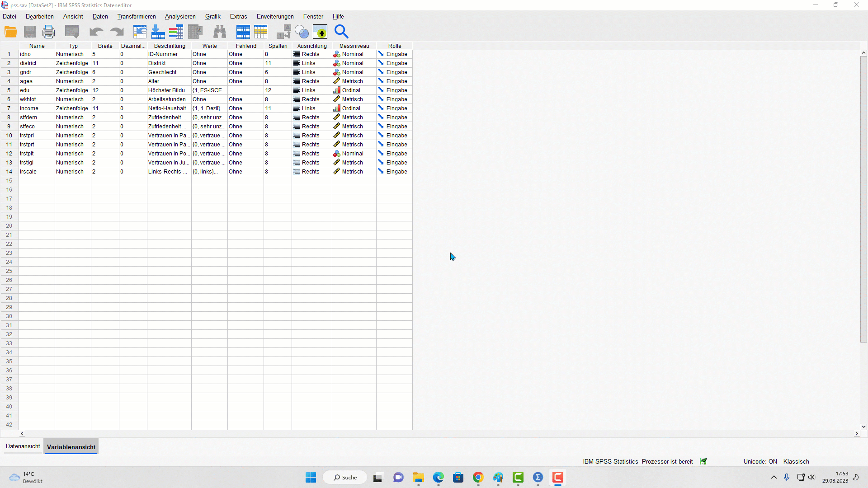Image resolution: width=868 pixels, height=488 pixels.
Task: Open the Transformieren menu
Action: click(x=137, y=17)
